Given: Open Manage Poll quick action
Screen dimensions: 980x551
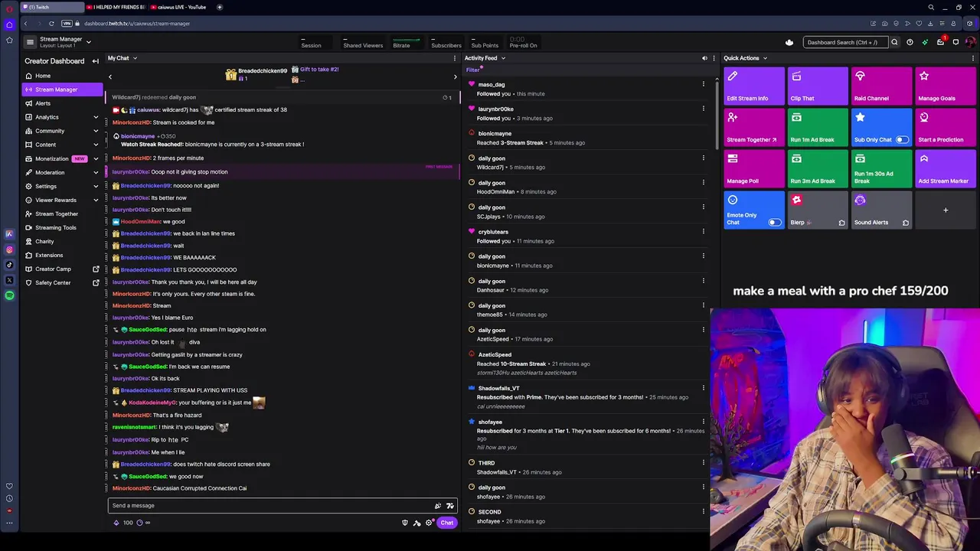Looking at the screenshot, I should [x=754, y=168].
